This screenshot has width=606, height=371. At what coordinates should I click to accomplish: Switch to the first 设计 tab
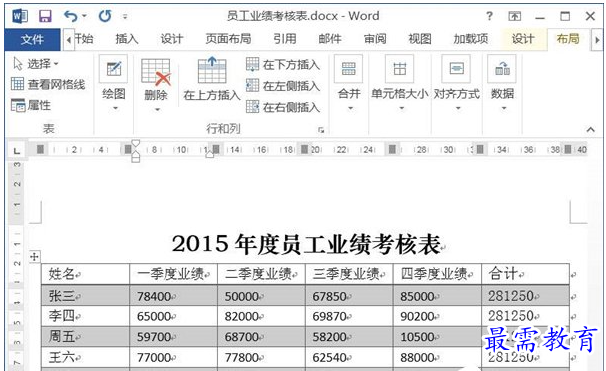coord(172,39)
